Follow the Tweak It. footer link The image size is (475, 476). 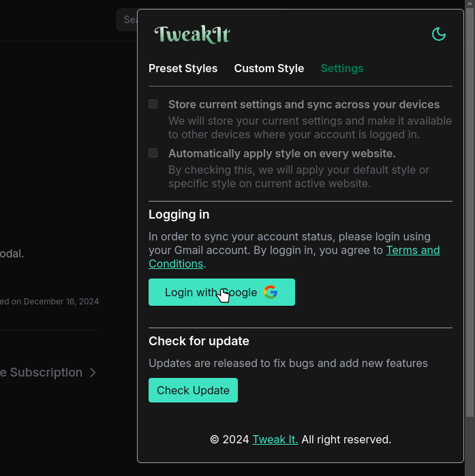(275, 439)
